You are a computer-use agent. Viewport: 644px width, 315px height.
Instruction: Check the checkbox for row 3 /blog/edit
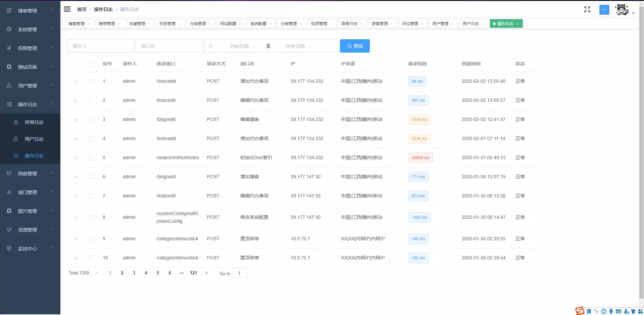coord(90,120)
